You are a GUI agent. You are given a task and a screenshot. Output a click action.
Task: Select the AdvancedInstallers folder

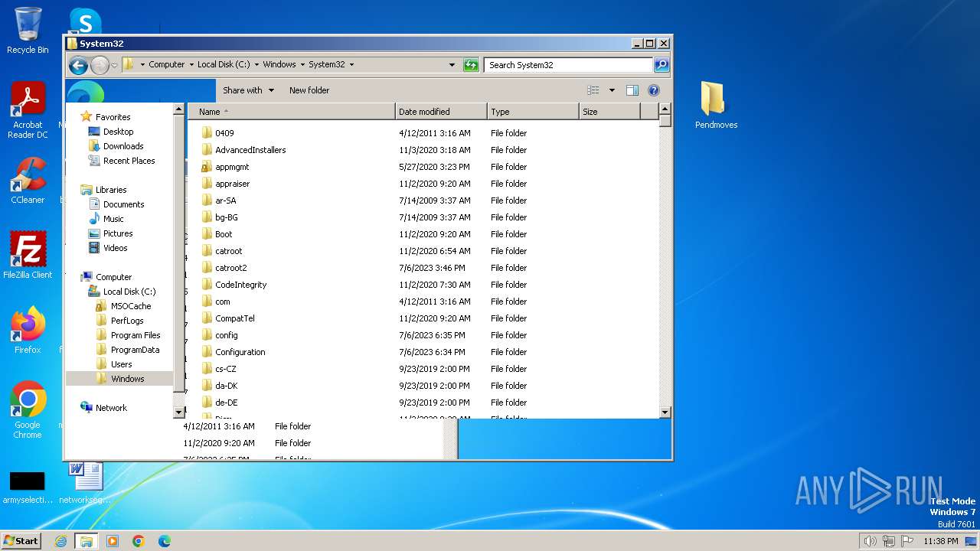pos(250,150)
